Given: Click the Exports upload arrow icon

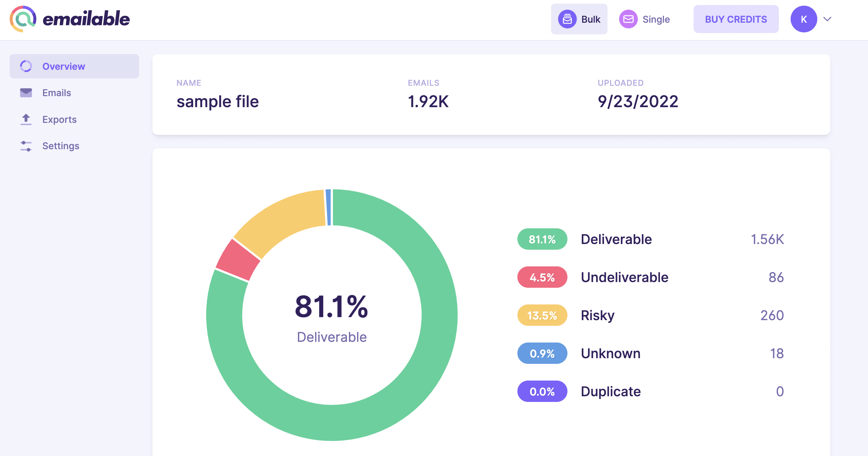Looking at the screenshot, I should (26, 120).
